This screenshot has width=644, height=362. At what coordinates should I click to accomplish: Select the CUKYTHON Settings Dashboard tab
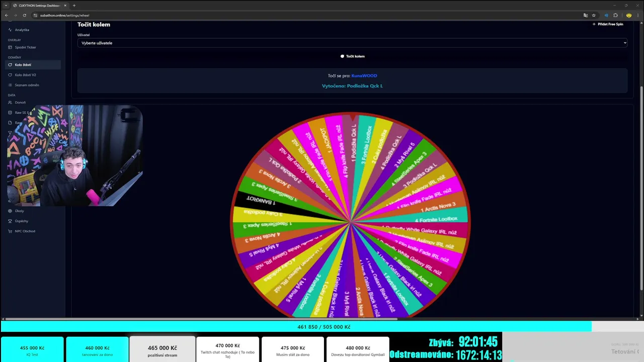pos(40,5)
